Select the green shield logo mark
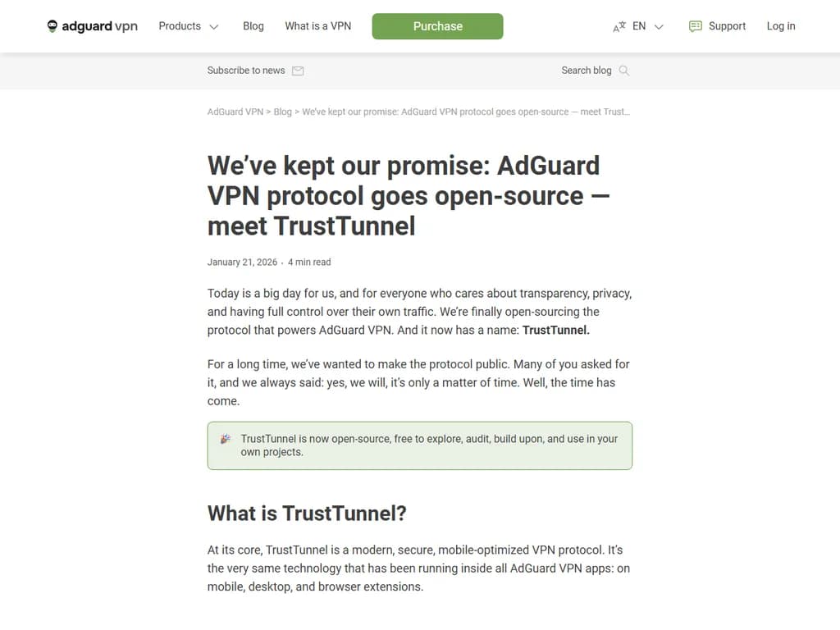The height and width of the screenshot is (630, 840). [51, 25]
